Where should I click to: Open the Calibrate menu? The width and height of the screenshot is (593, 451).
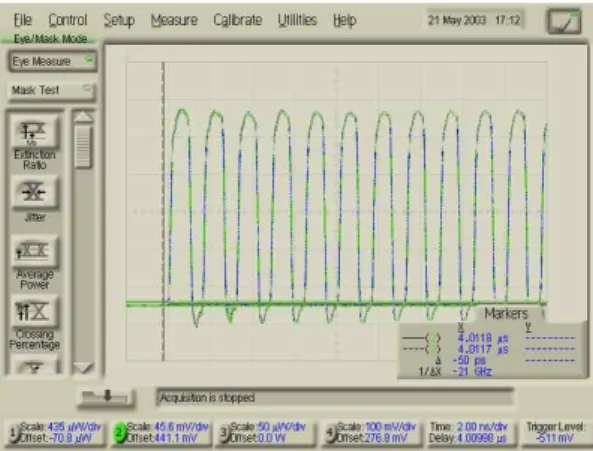click(238, 20)
